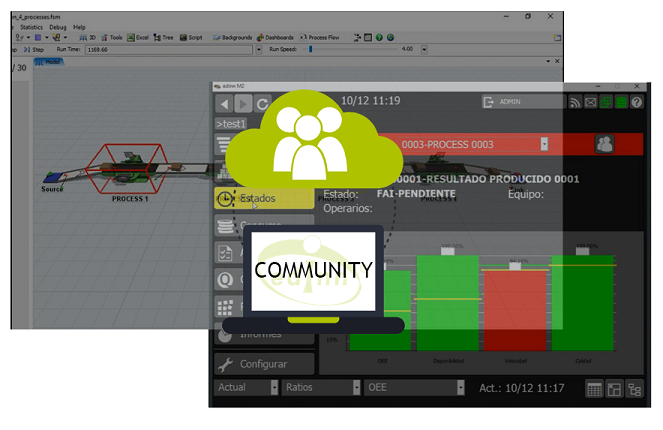This screenshot has height=430, width=663.
Task: Click the green help icon in FlexSim toolbar
Action: [379, 38]
